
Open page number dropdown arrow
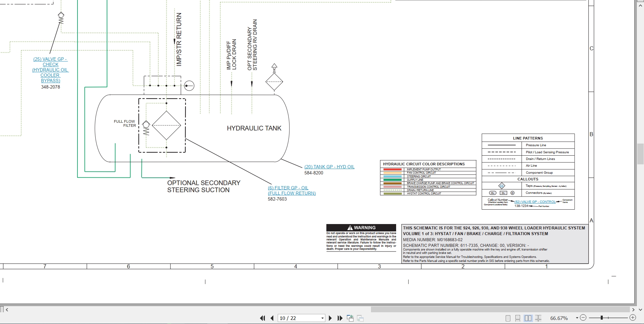322,318
